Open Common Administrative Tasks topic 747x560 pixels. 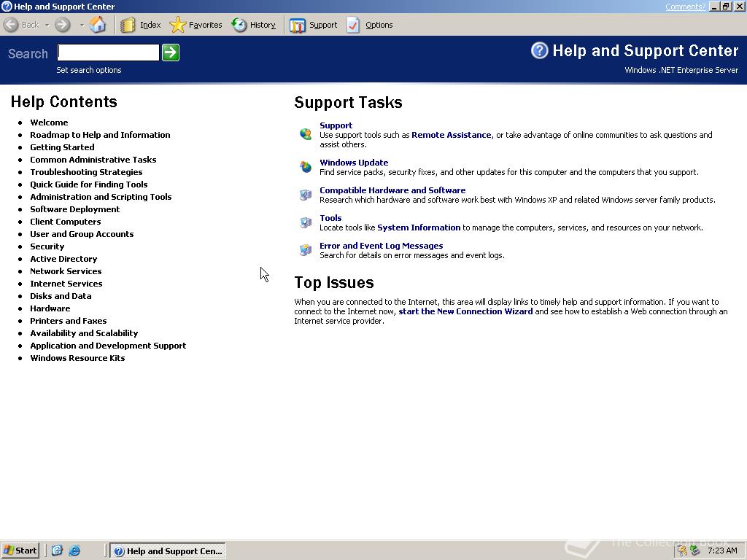click(x=93, y=160)
